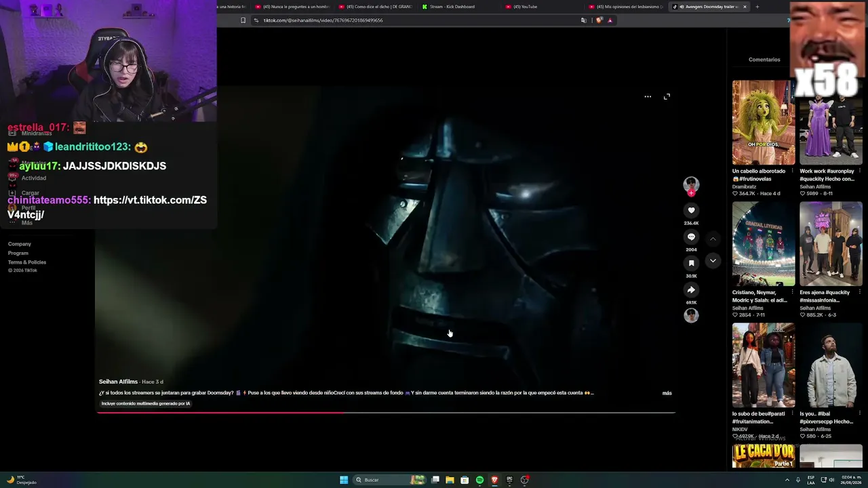This screenshot has width=868, height=488.
Task: Open "Cristiano, Neymar, Modric y Salah" thumbnail
Action: [x=764, y=244]
